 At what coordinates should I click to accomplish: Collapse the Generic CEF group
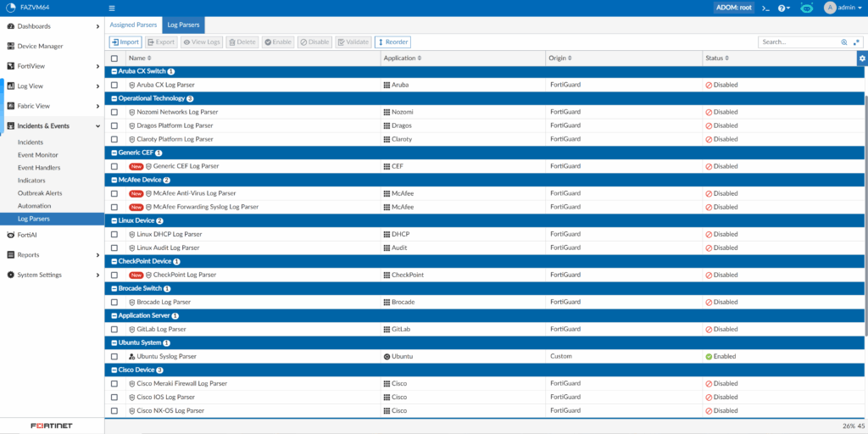[114, 153]
